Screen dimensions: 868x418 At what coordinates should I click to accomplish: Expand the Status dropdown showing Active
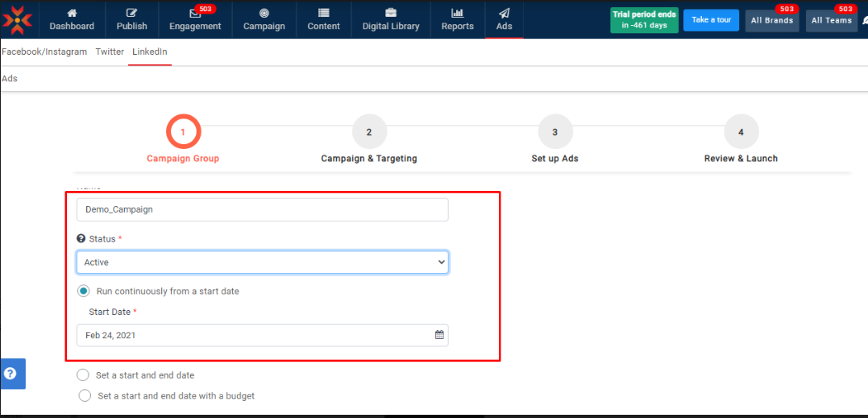point(262,263)
